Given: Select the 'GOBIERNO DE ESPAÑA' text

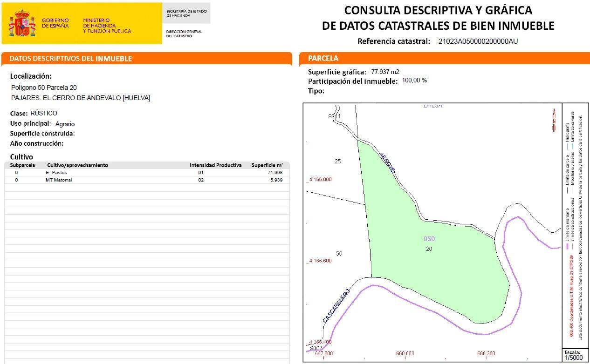Looking at the screenshot, I should pyautogui.click(x=55, y=23).
